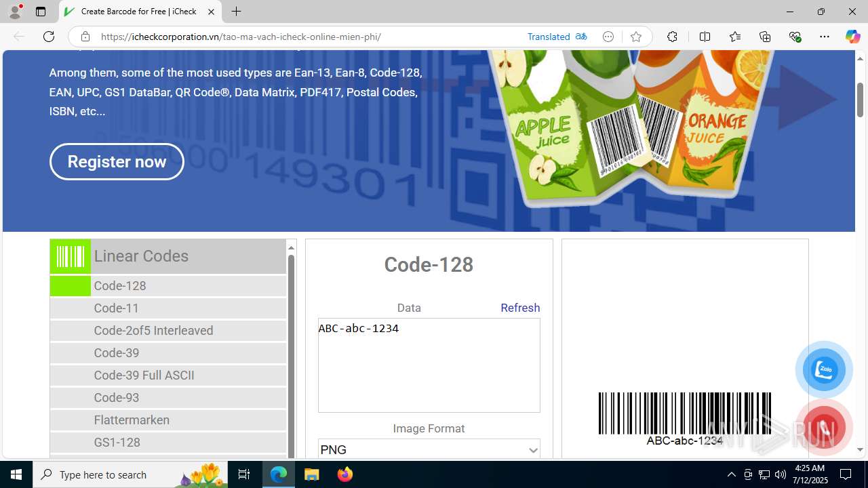Open Firefox from taskbar
868x488 pixels.
[344, 474]
